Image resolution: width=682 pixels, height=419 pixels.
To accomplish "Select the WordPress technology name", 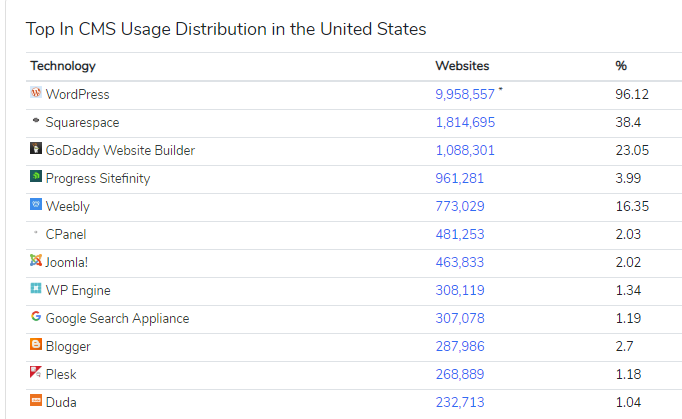I will 77,94.
